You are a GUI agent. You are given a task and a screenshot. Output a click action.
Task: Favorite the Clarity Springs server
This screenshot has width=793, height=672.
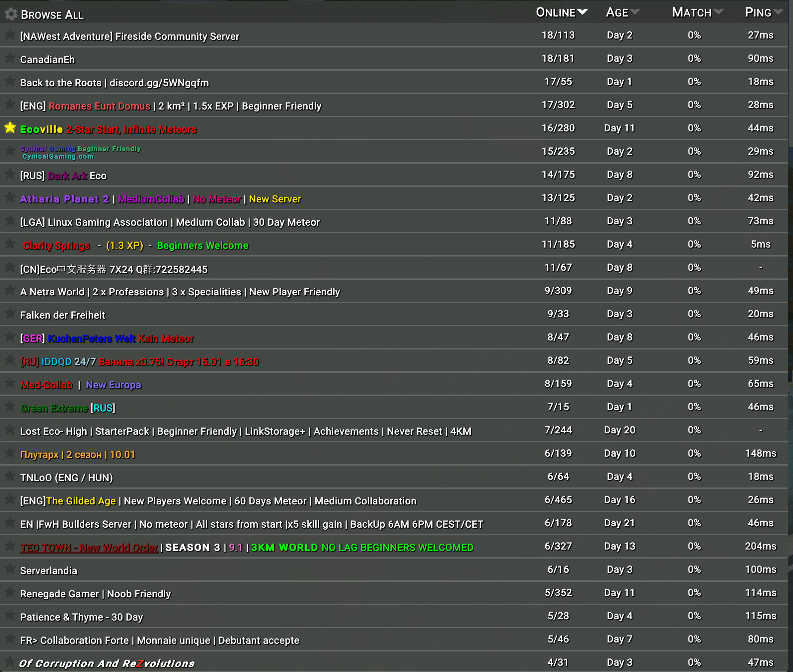[10, 244]
